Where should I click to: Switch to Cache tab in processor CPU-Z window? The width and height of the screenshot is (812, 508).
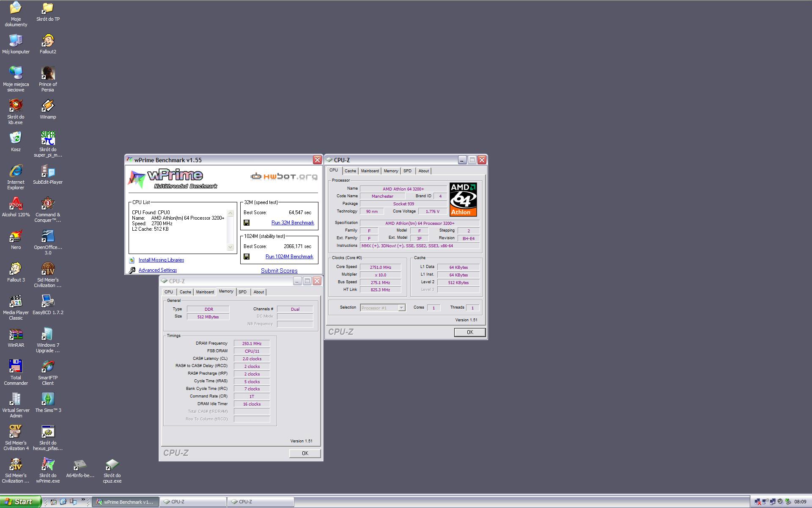pyautogui.click(x=350, y=171)
